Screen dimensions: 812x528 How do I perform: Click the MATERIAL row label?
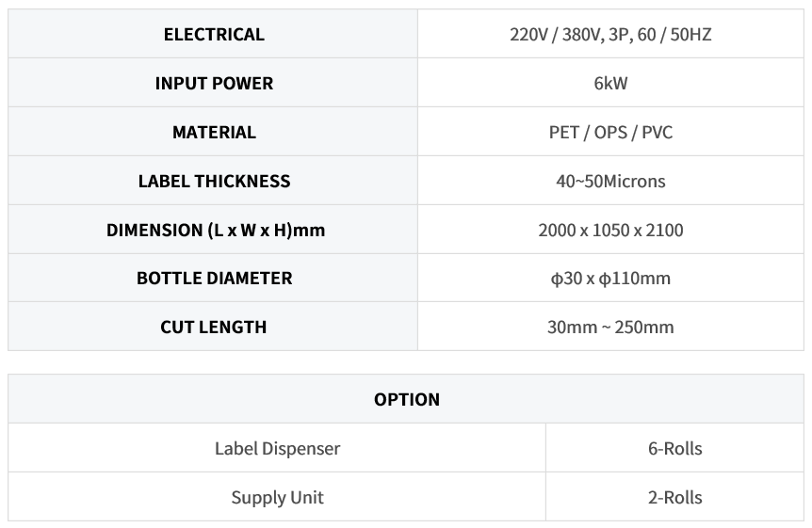point(214,132)
